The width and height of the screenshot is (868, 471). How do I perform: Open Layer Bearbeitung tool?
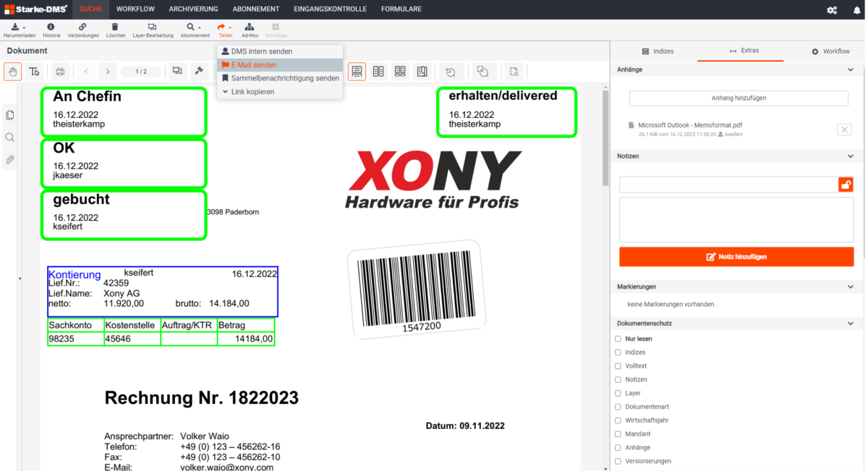(153, 30)
